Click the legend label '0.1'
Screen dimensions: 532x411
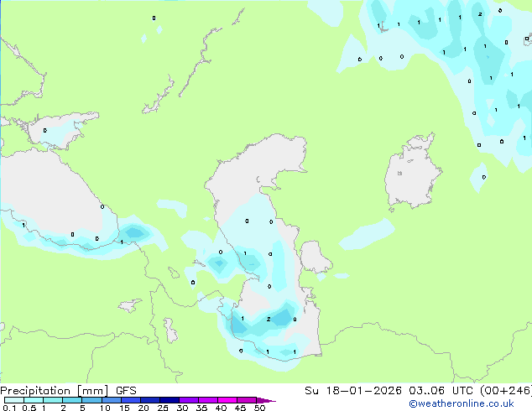(9, 408)
